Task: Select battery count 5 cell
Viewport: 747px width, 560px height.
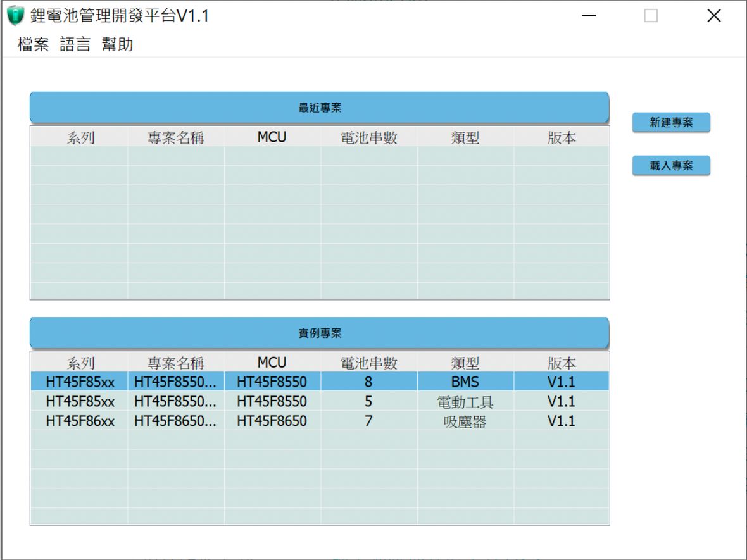Action: click(368, 401)
